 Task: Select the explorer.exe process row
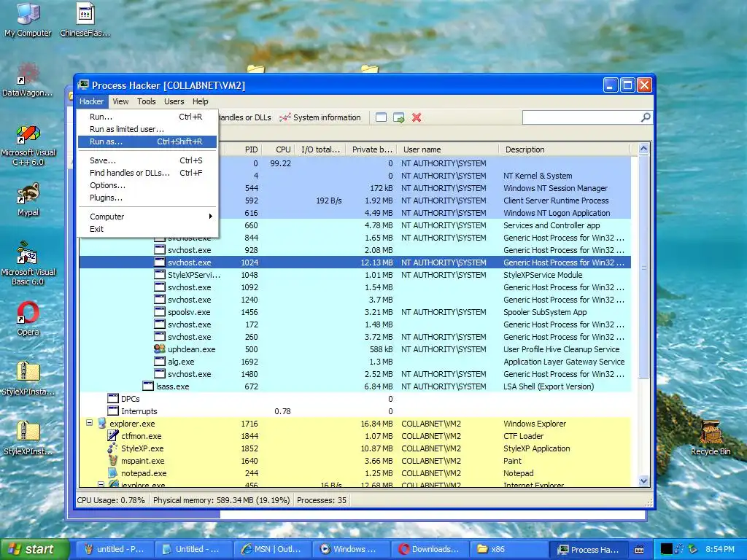(x=355, y=424)
